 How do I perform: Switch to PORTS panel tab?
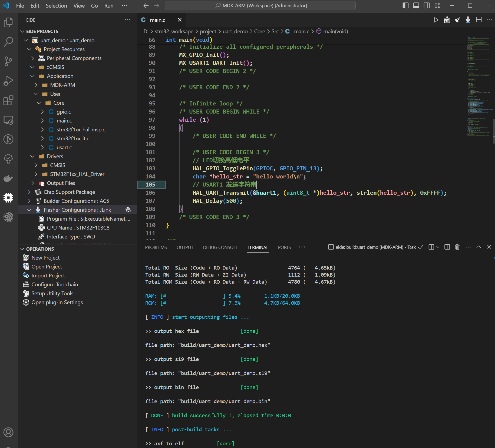[285, 247]
